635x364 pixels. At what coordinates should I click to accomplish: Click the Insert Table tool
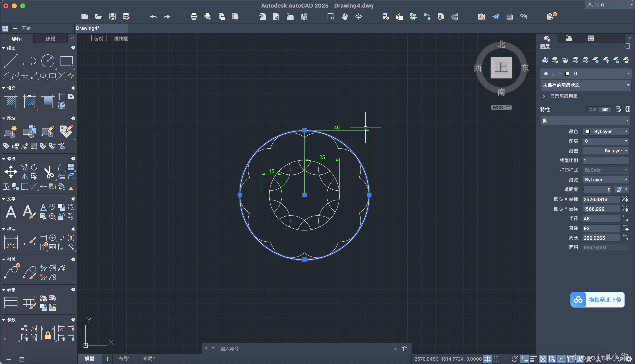(x=11, y=302)
